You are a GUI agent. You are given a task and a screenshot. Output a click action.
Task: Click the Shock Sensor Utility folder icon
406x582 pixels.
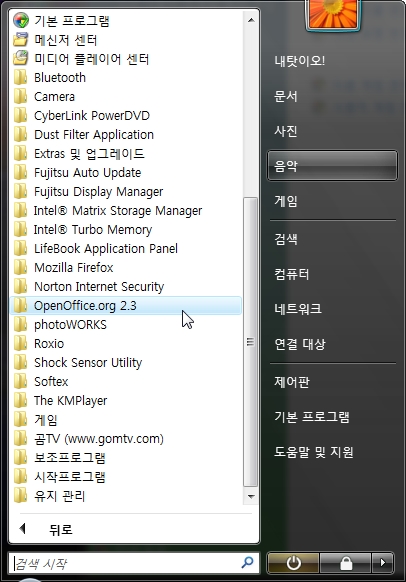pyautogui.click(x=21, y=362)
